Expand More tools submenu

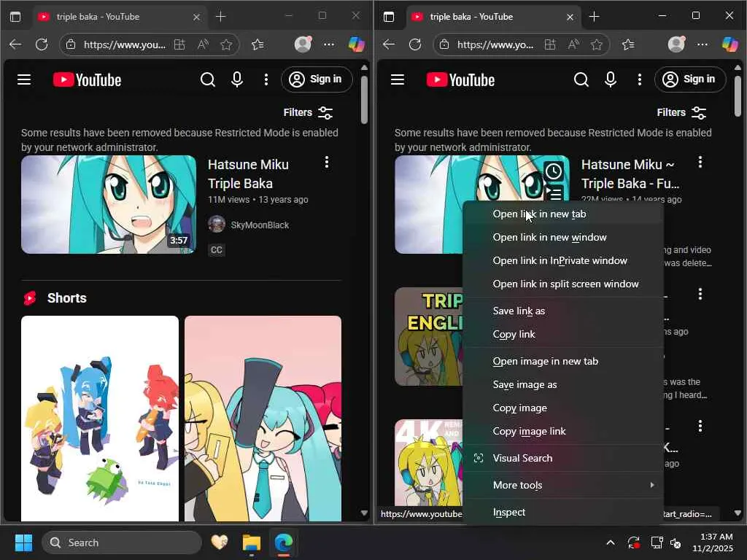click(564, 485)
